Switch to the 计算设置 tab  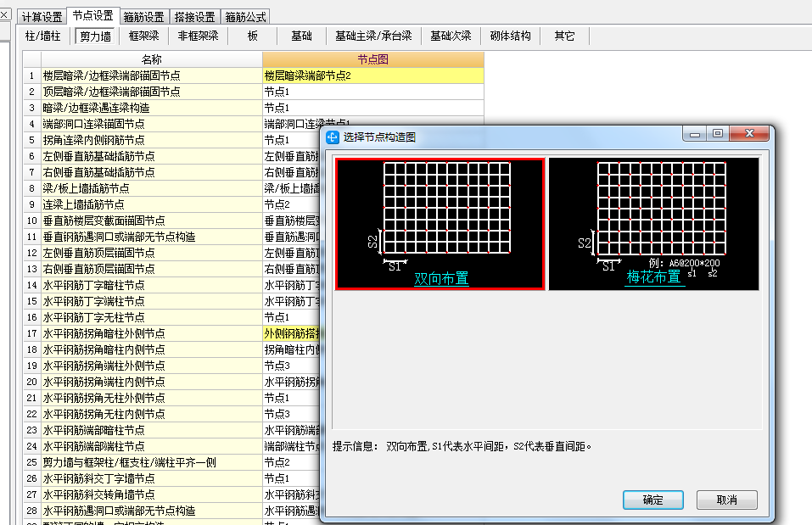tap(42, 17)
